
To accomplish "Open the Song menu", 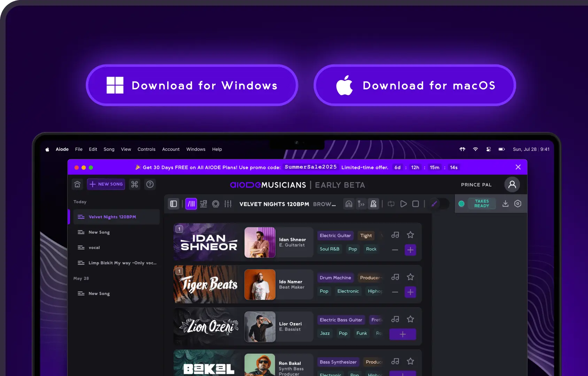I will pos(109,149).
